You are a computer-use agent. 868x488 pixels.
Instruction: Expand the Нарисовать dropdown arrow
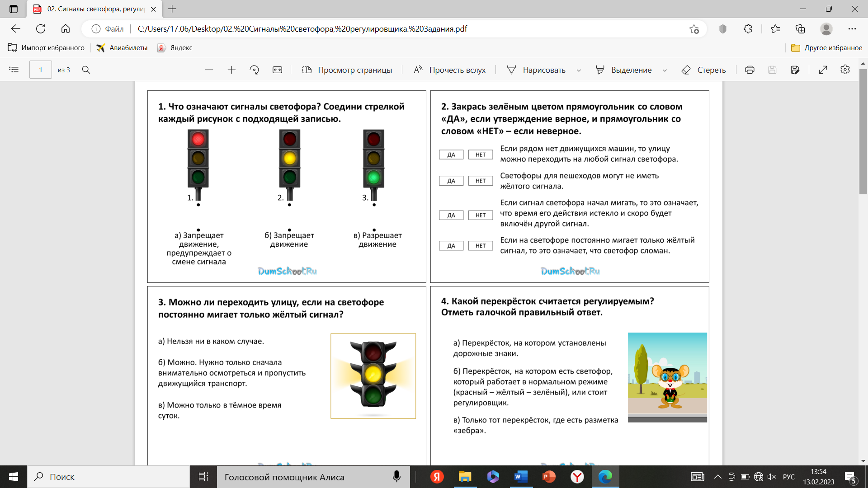(x=579, y=70)
